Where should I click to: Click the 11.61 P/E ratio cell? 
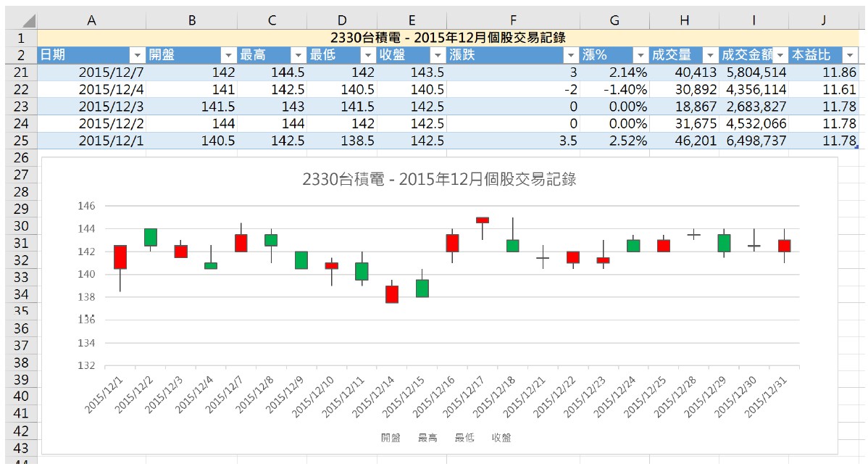pyautogui.click(x=824, y=90)
